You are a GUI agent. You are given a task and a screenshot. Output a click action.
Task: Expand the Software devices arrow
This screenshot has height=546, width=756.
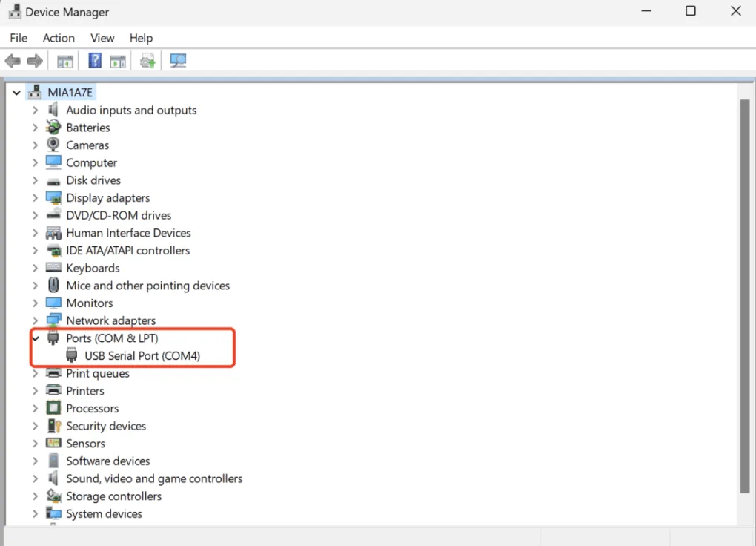35,461
